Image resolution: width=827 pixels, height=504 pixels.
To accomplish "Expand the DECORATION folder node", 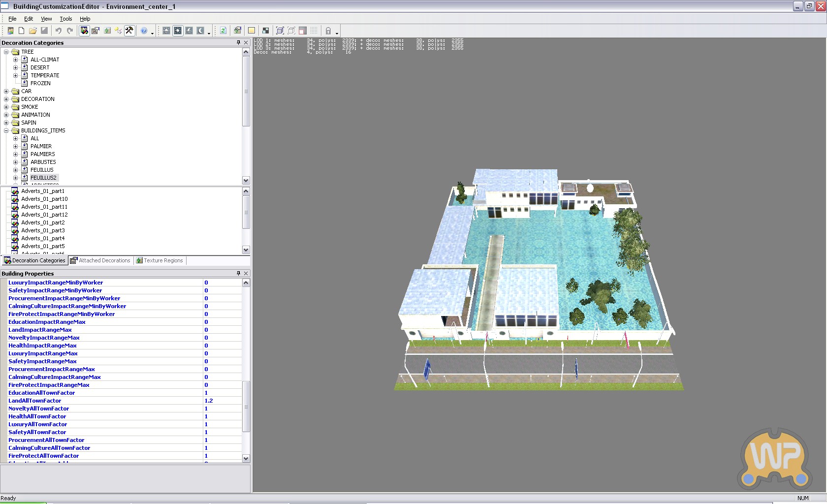I will (6, 99).
